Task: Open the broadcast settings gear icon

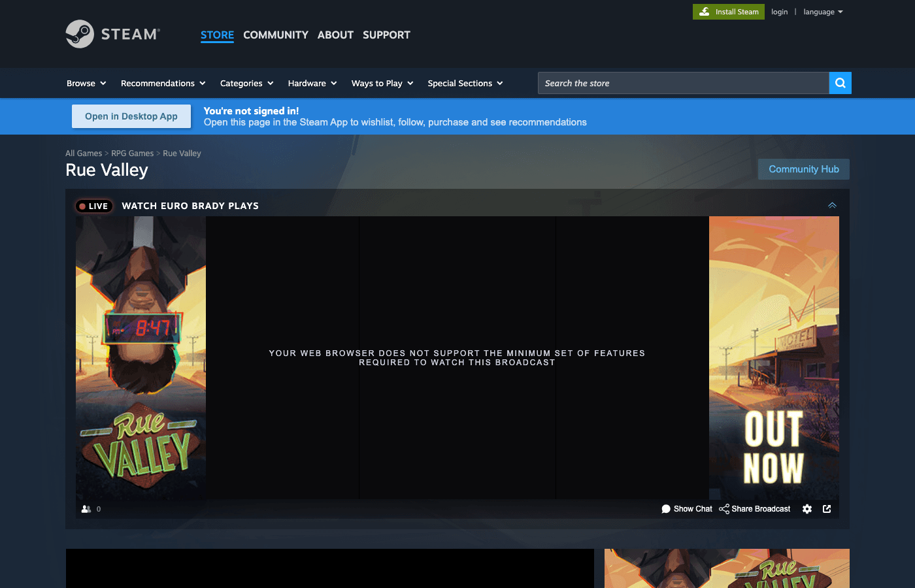Action: tap(807, 508)
